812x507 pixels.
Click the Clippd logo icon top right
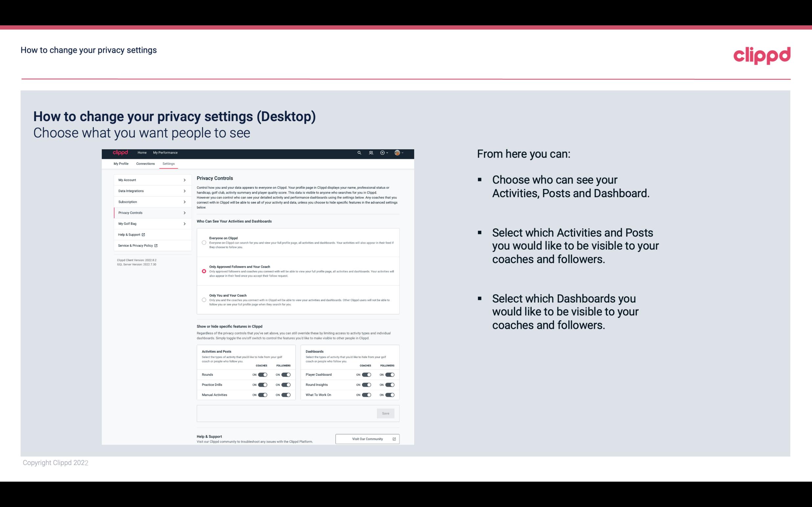pyautogui.click(x=762, y=55)
